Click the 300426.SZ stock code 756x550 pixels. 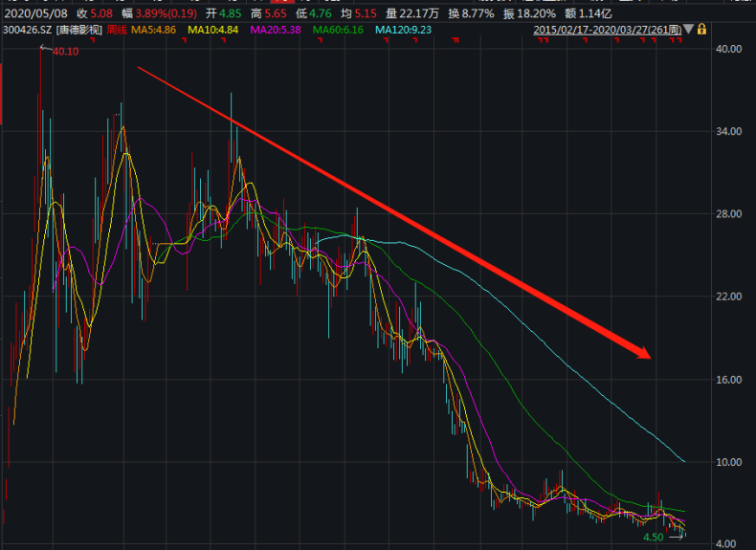click(x=27, y=30)
